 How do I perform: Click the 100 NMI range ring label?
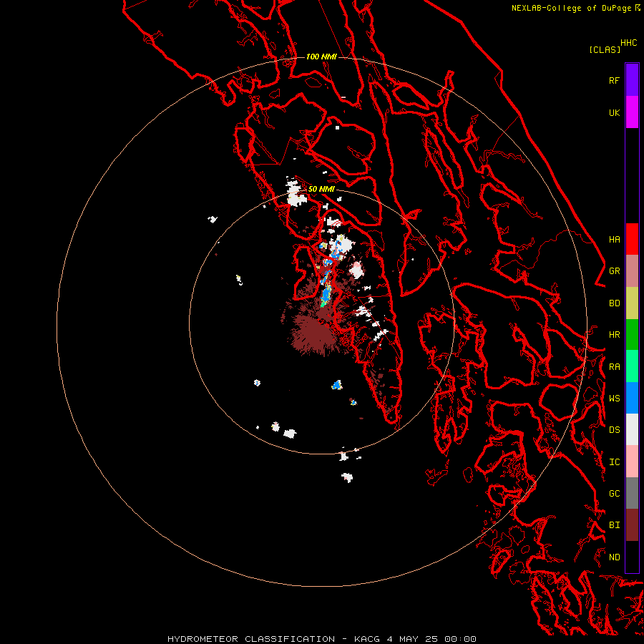point(321,57)
